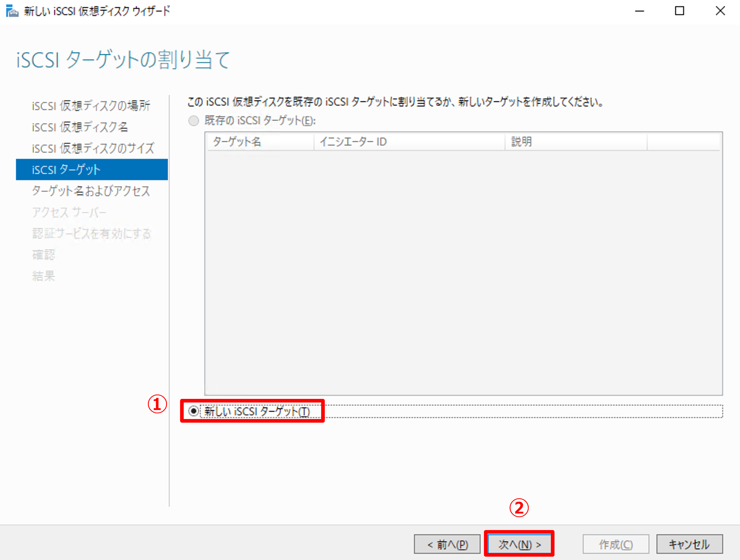Image resolution: width=740 pixels, height=560 pixels.
Task: Click the iSCSI ターゲットの割り当て heading
Action: point(123,60)
